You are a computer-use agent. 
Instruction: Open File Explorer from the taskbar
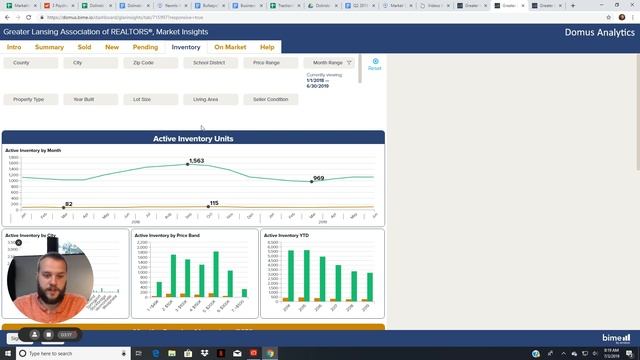[x=172, y=353]
